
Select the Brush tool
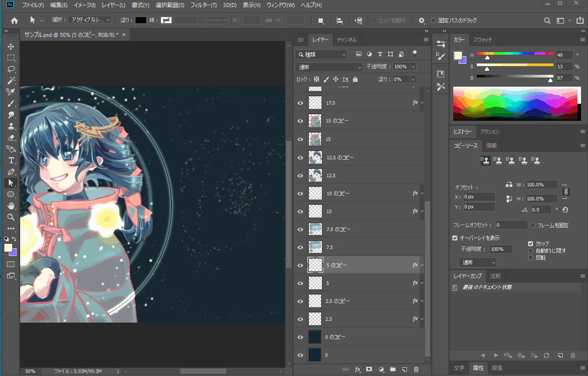[x=11, y=103]
